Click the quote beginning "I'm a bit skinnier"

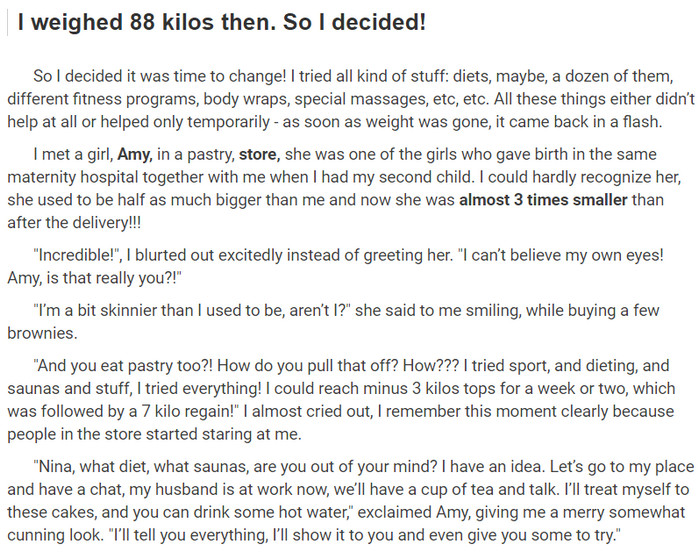[192, 310]
